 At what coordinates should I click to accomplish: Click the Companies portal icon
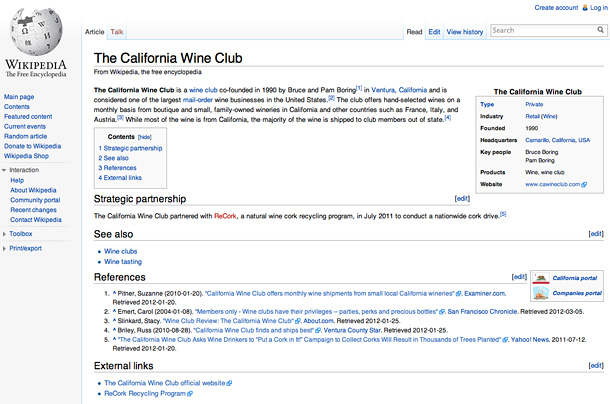(541, 293)
